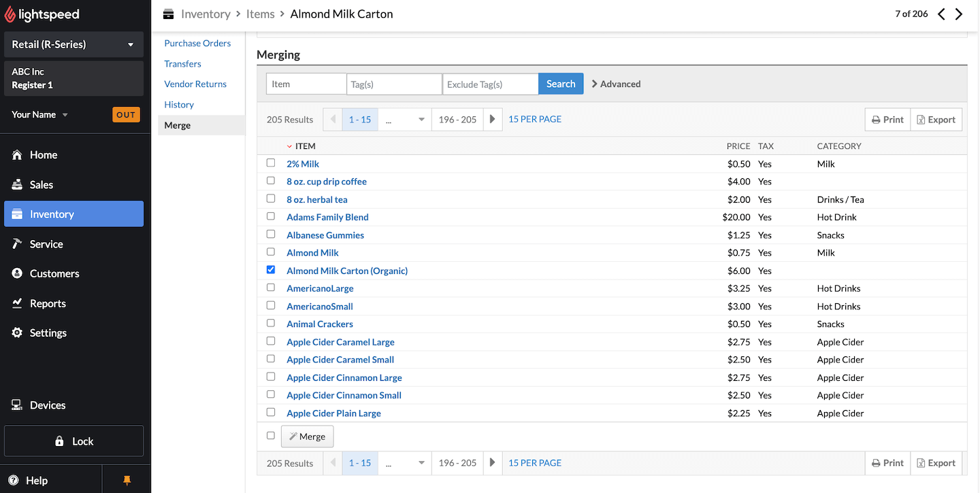Click bottom pagination previous-page arrow
The width and height of the screenshot is (980, 493).
point(333,463)
